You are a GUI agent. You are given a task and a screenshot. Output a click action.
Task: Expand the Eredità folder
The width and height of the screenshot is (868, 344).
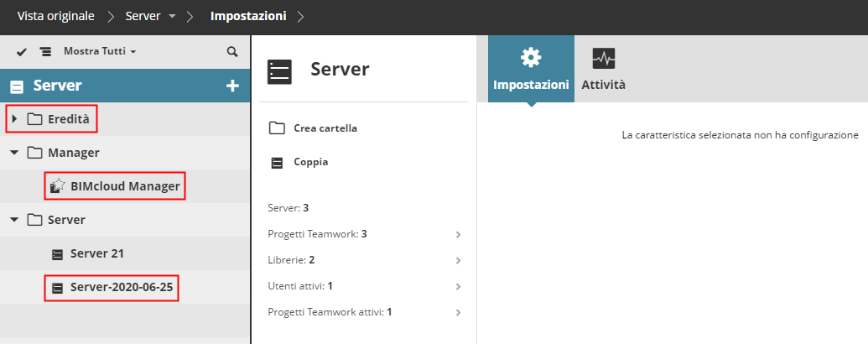point(15,119)
